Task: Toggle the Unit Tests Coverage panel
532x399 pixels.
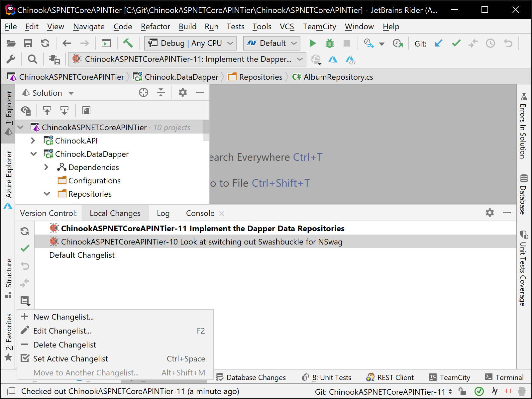Action: pos(524,268)
